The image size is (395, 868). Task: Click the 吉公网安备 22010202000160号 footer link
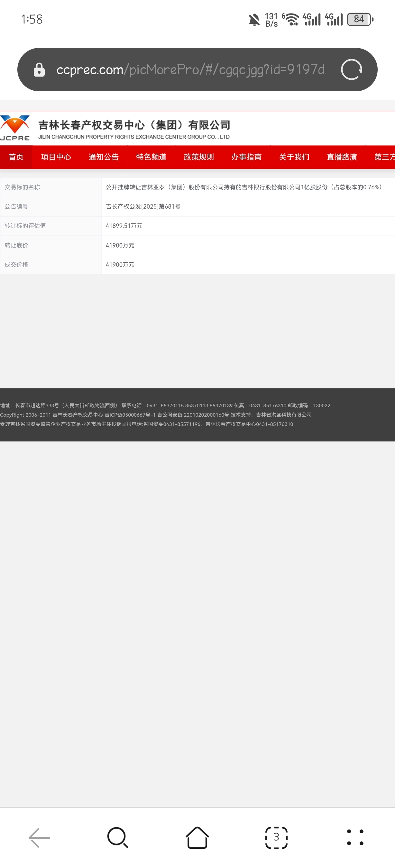tap(193, 415)
